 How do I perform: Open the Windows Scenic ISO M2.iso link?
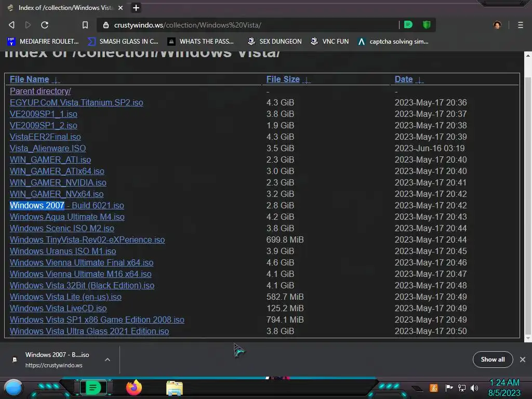[x=62, y=229]
